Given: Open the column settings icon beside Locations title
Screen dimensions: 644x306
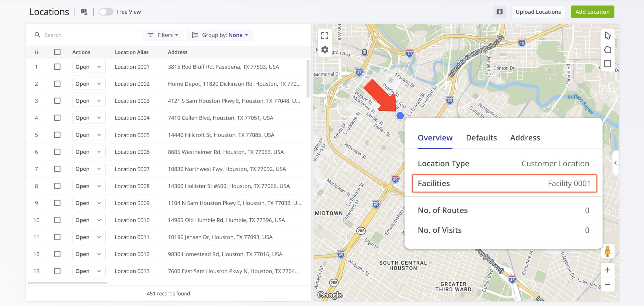Looking at the screenshot, I should (x=84, y=12).
